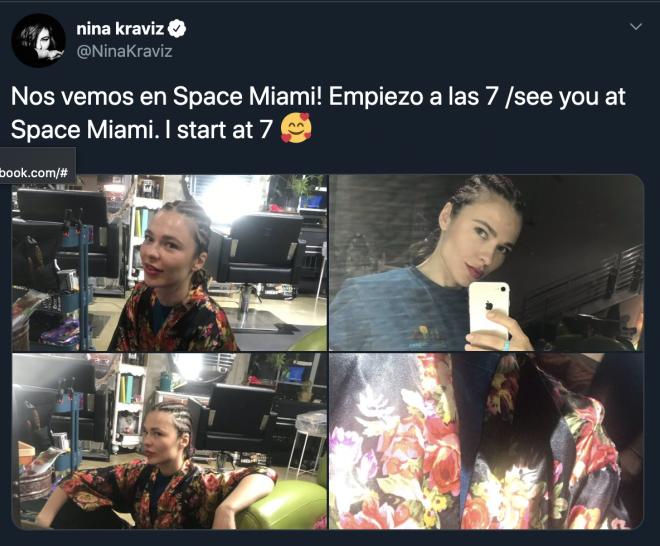Click the smiling hearts emoji
The height and width of the screenshot is (546, 660).
(296, 128)
